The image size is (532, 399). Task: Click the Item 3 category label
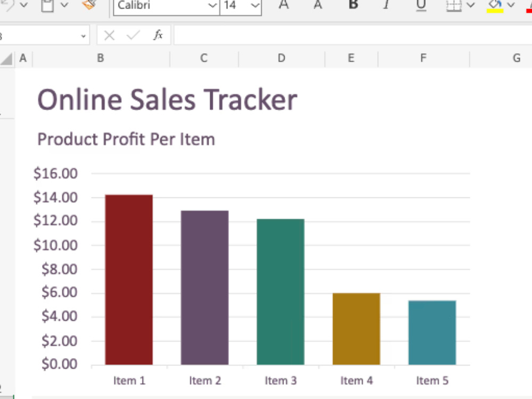point(280,381)
